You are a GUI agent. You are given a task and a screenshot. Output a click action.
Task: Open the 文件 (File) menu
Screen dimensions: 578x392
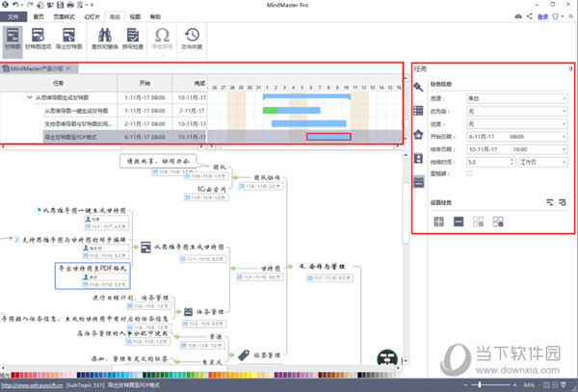coord(13,16)
